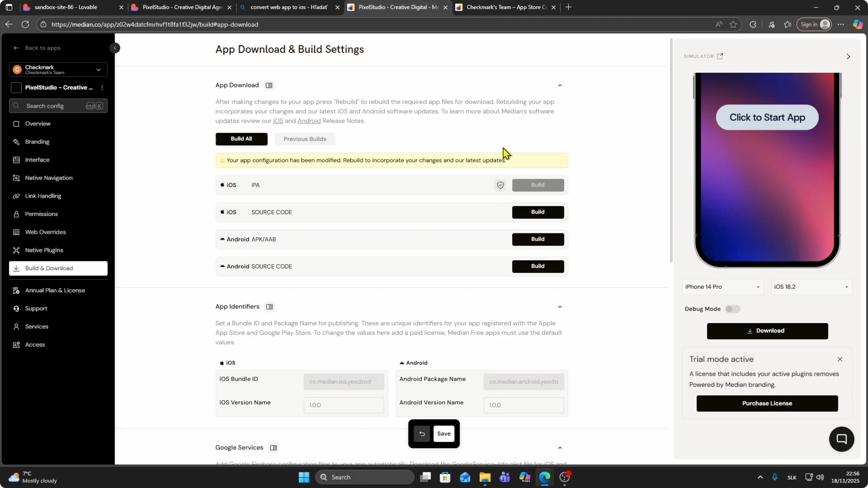Open Web Overrides in sidebar

(x=58, y=232)
